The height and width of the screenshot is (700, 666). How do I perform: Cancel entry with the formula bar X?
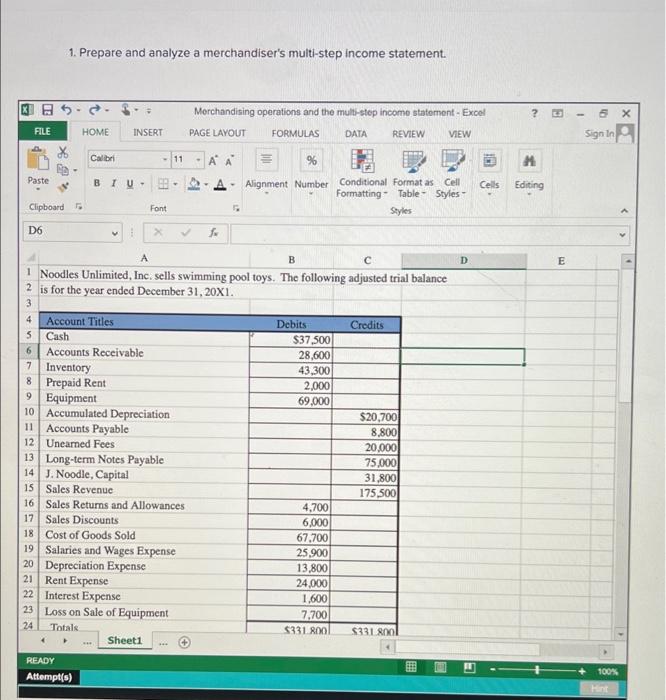pyautogui.click(x=158, y=232)
